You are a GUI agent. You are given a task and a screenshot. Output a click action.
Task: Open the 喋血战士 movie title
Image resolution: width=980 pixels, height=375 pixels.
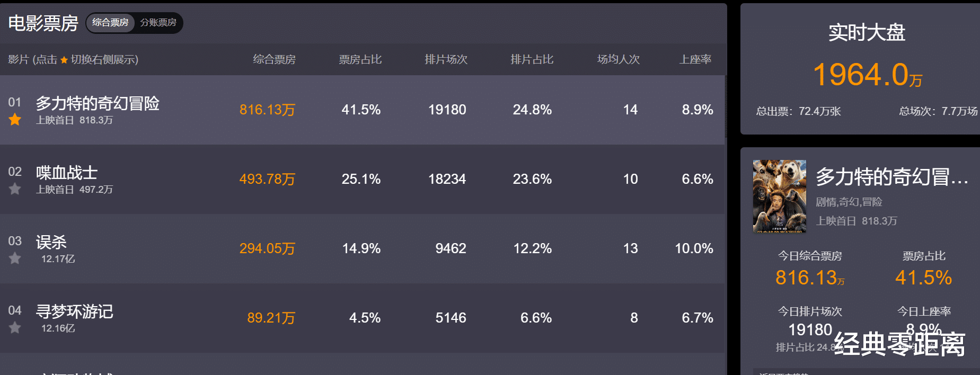click(67, 173)
